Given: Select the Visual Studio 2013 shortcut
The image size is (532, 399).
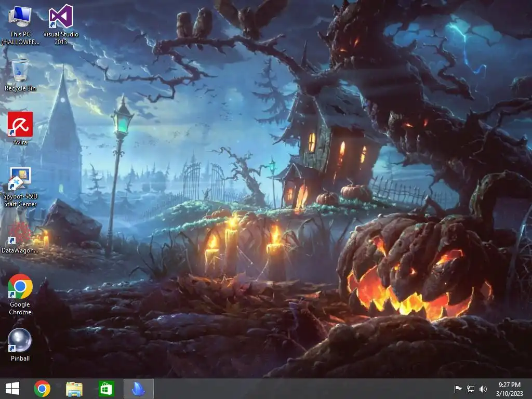Looking at the screenshot, I should click(61, 25).
